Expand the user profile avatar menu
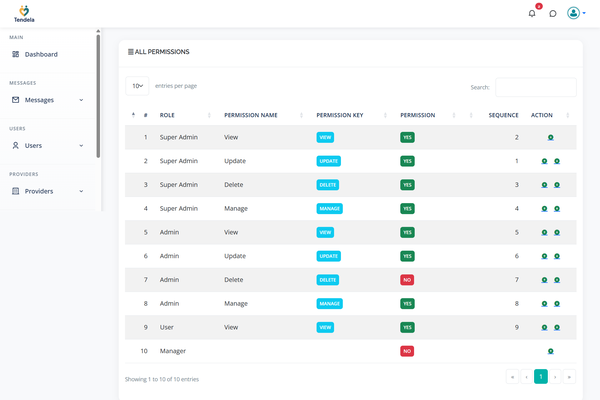600x400 pixels. pyautogui.click(x=576, y=13)
